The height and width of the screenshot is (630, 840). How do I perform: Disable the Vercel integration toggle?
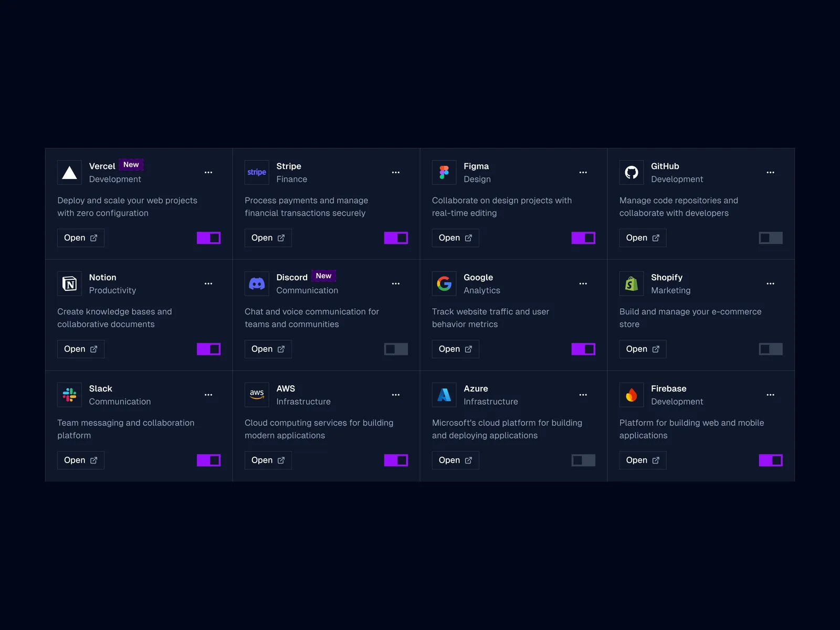[x=208, y=238]
